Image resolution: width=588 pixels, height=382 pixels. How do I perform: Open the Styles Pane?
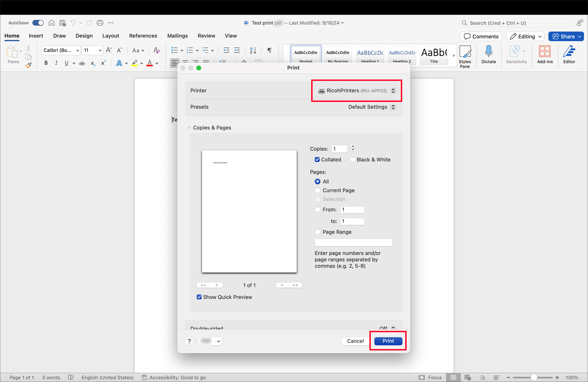pos(465,55)
